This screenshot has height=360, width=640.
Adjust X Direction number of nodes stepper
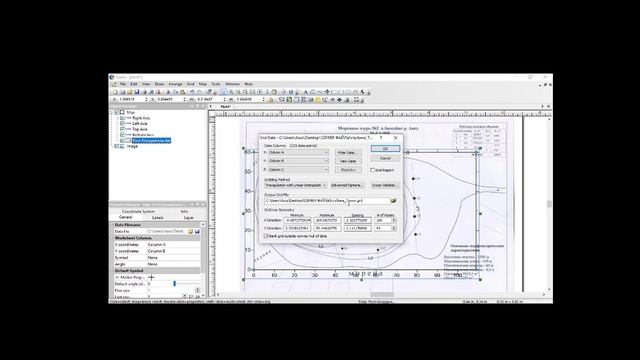click(x=393, y=220)
